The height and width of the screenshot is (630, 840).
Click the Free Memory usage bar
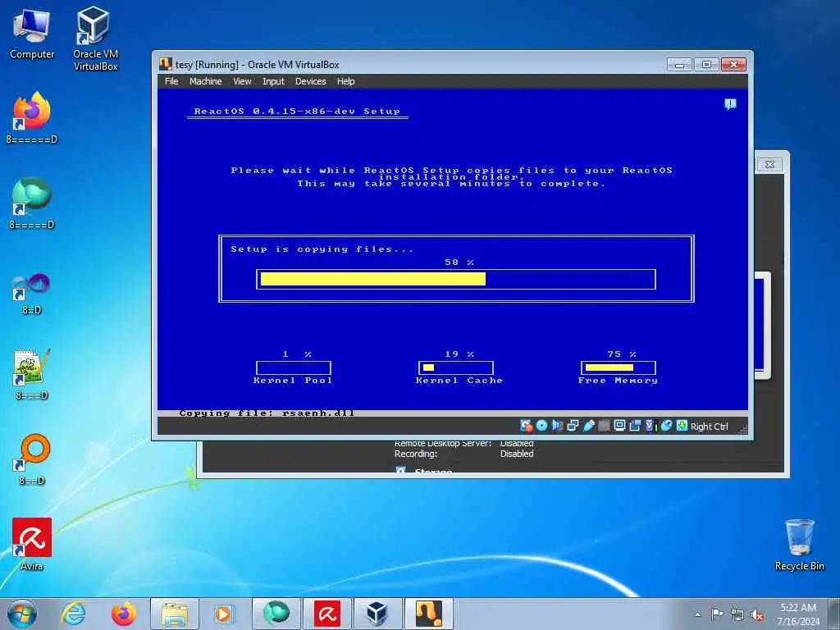tap(619, 367)
